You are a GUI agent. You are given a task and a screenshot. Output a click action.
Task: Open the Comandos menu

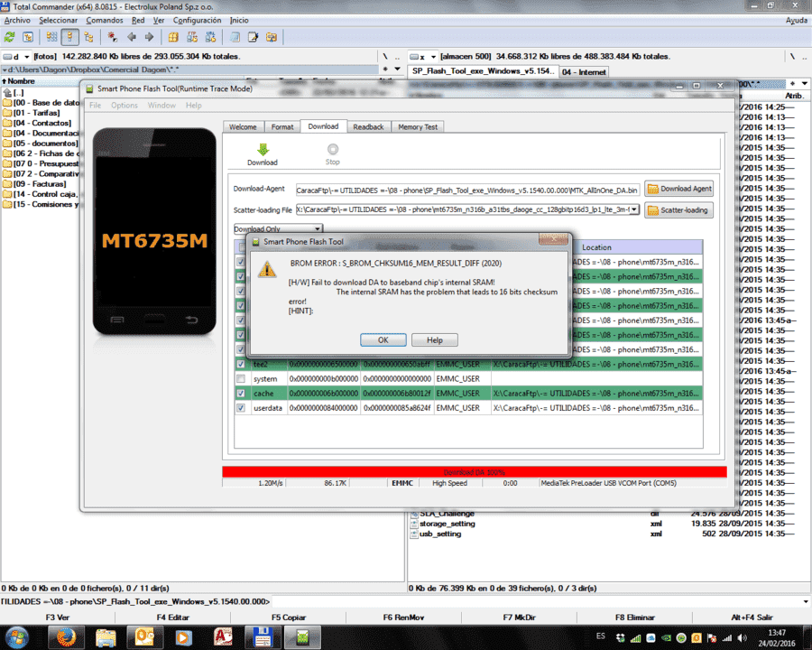[104, 20]
